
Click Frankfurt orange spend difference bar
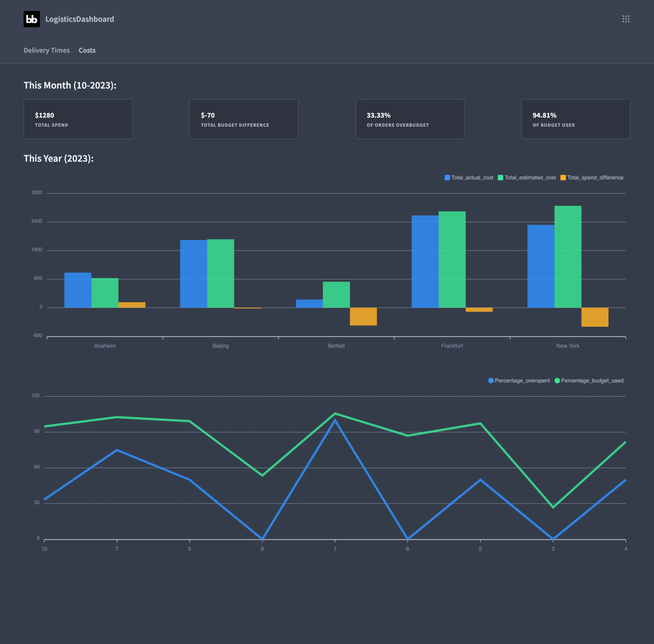click(479, 310)
